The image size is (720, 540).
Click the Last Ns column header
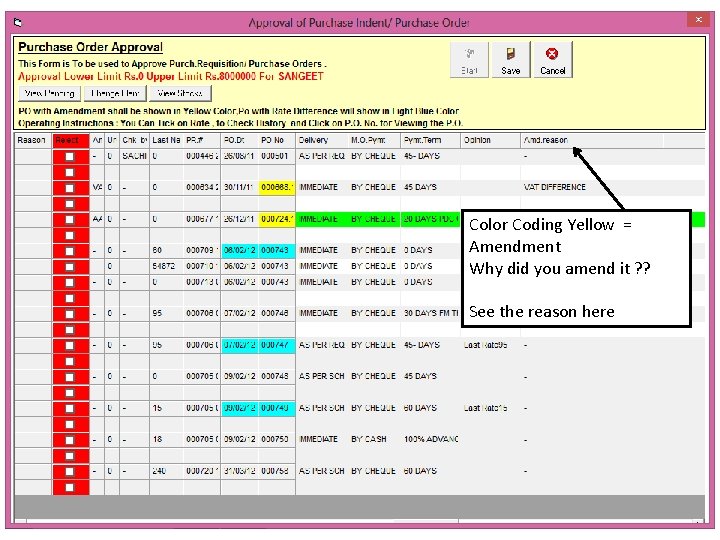(x=166, y=140)
